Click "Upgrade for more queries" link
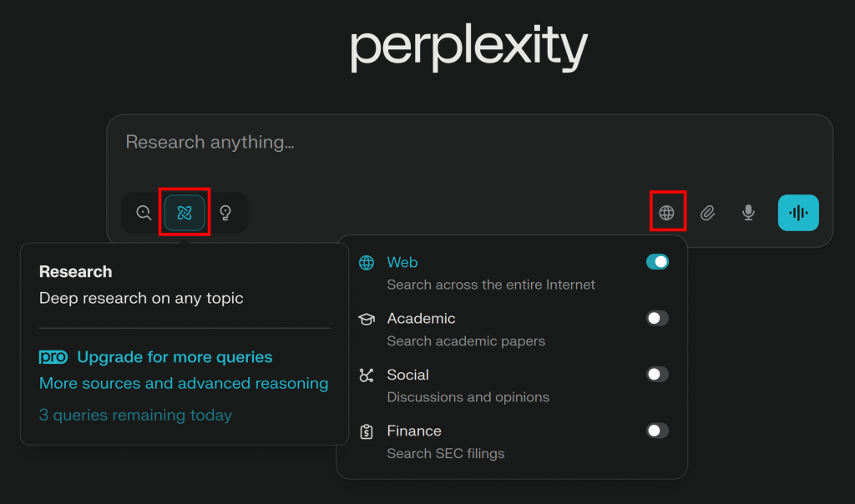 [175, 357]
